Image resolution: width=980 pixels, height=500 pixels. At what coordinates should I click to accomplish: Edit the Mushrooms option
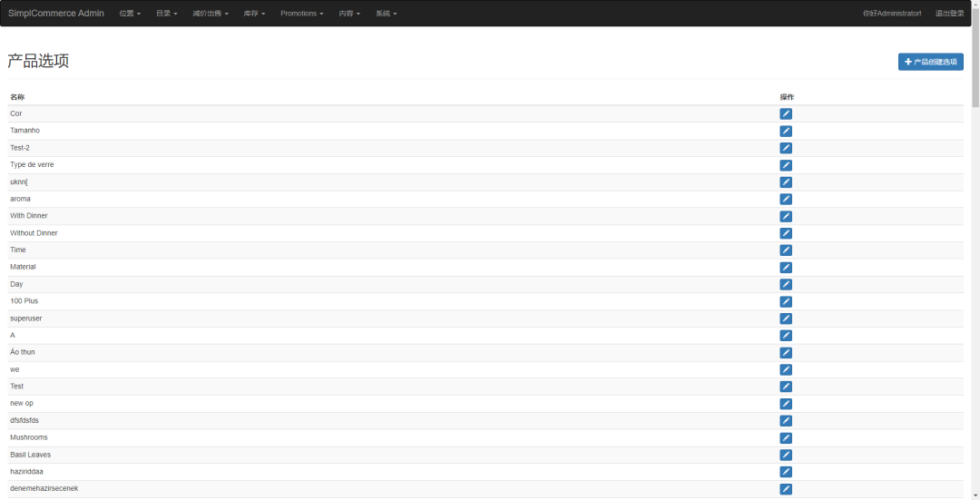click(786, 438)
